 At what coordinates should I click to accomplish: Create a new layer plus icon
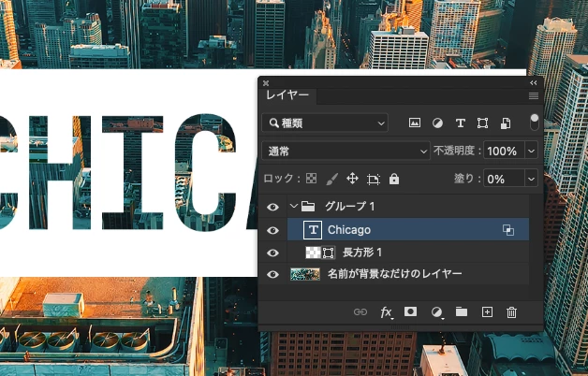tap(487, 312)
